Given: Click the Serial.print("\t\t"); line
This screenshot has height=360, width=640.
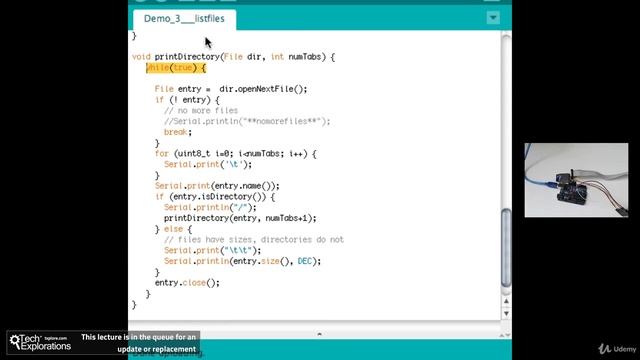Looking at the screenshot, I should [x=212, y=251].
